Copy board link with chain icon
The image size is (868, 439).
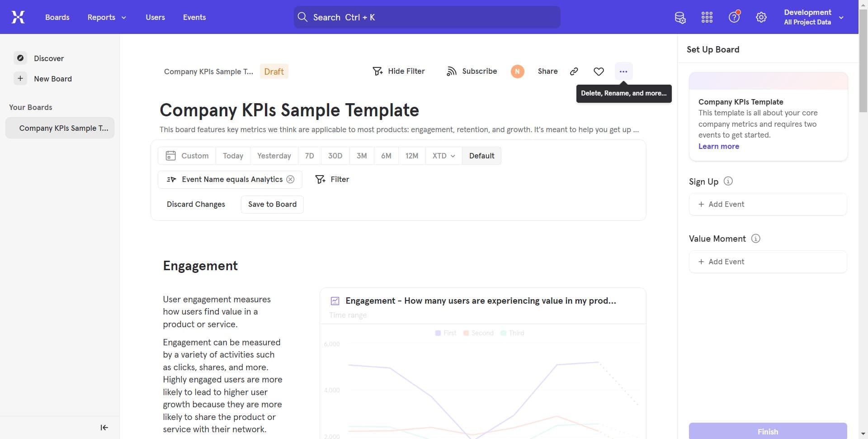pos(574,72)
